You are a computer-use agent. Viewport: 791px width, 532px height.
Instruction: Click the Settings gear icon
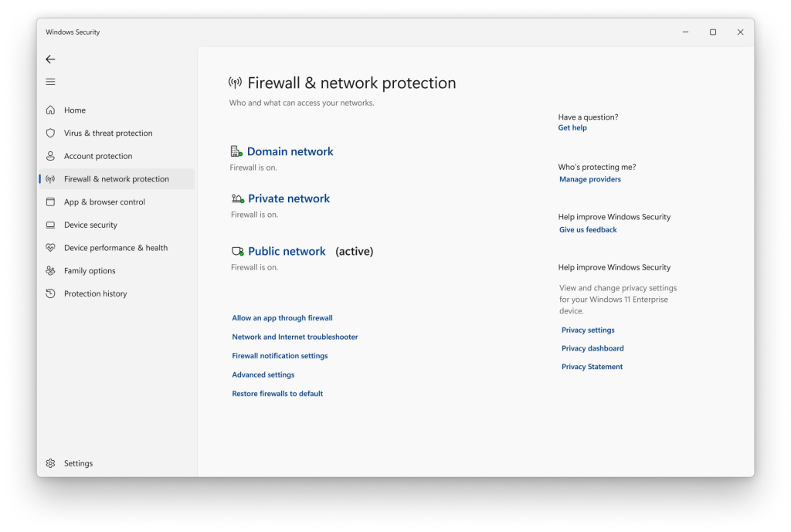coord(50,463)
